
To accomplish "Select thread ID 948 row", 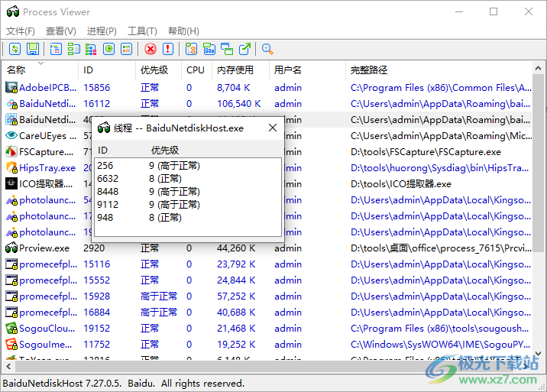I will point(188,217).
